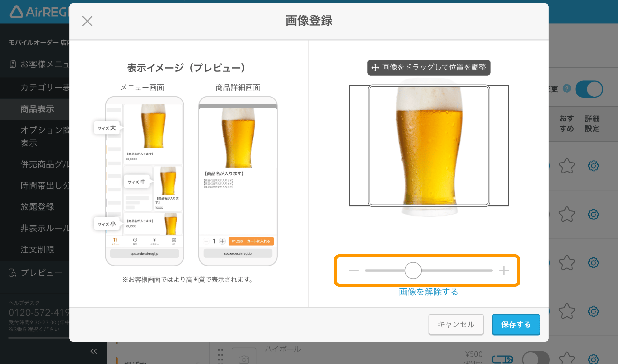Click the AirREGI logo
This screenshot has height=364, width=618.
pos(39,12)
